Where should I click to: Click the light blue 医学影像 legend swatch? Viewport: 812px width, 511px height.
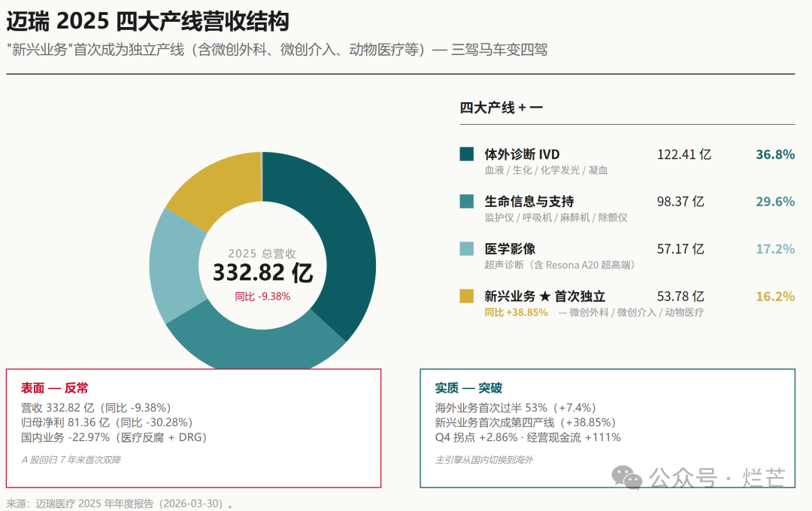tap(467, 248)
